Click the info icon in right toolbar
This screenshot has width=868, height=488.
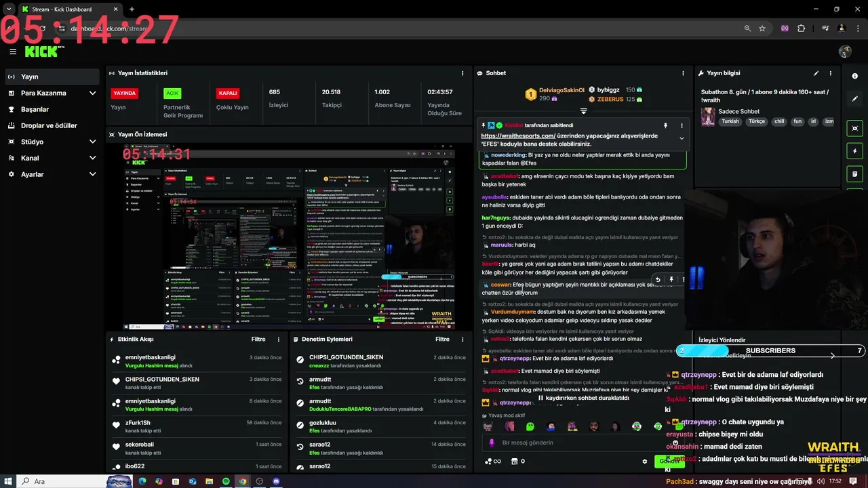(x=854, y=76)
